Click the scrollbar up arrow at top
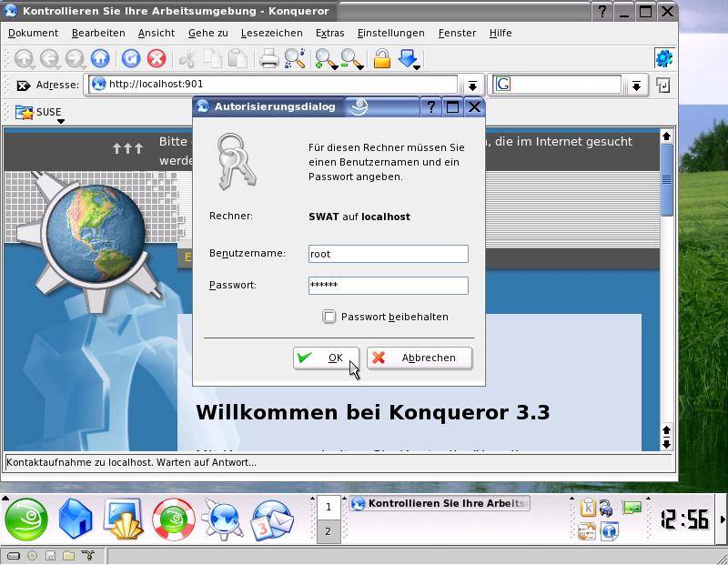Image resolution: width=728 pixels, height=565 pixels. [666, 136]
